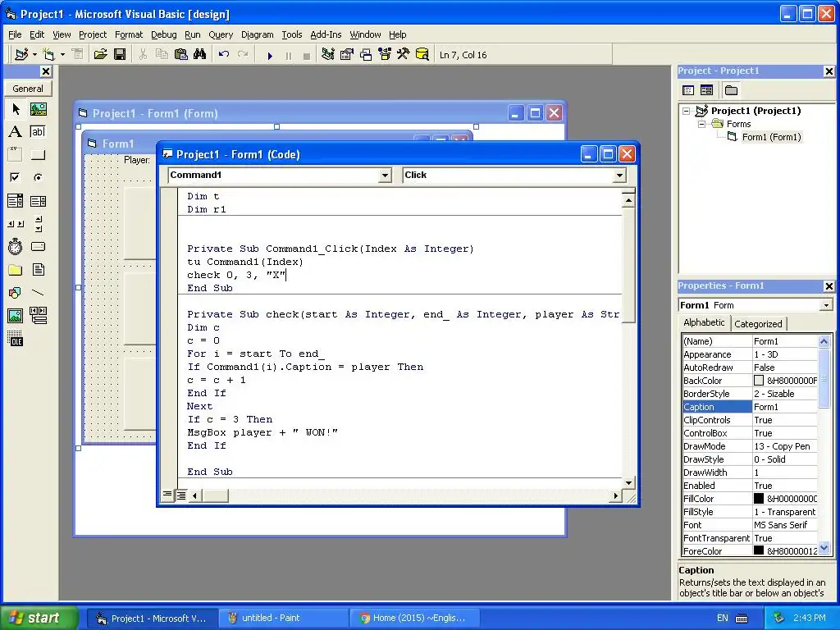
Task: Select the ListBox tool in toolbox
Action: pyautogui.click(x=38, y=201)
